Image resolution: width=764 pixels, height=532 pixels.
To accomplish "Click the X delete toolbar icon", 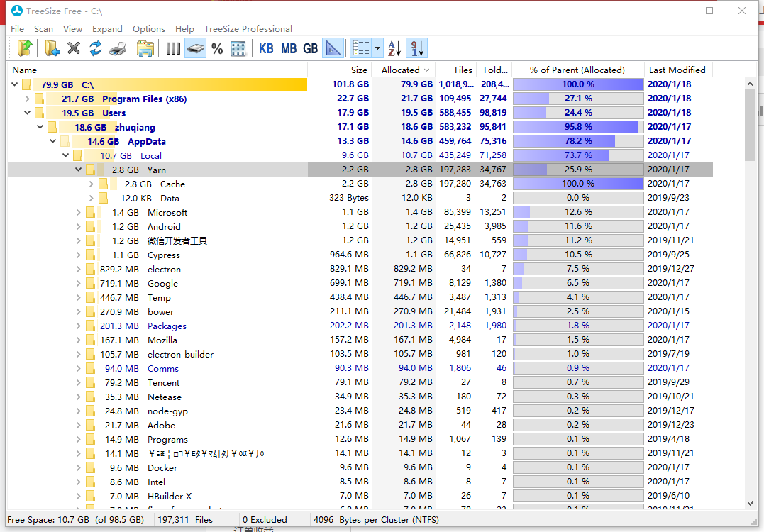I will click(74, 48).
